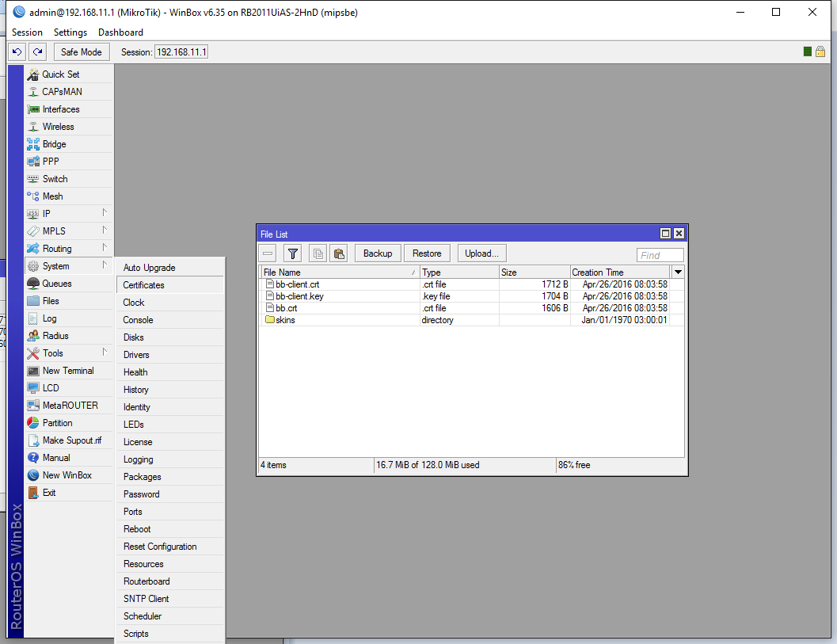Image resolution: width=837 pixels, height=644 pixels.
Task: Click the paste icon in File List toolbar
Action: (339, 253)
